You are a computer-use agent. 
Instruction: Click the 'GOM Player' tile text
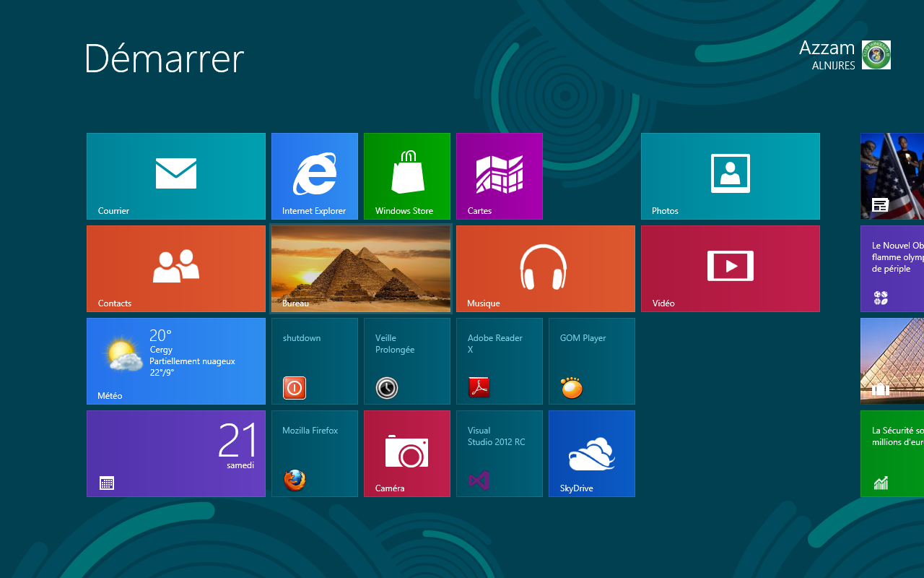tap(583, 338)
